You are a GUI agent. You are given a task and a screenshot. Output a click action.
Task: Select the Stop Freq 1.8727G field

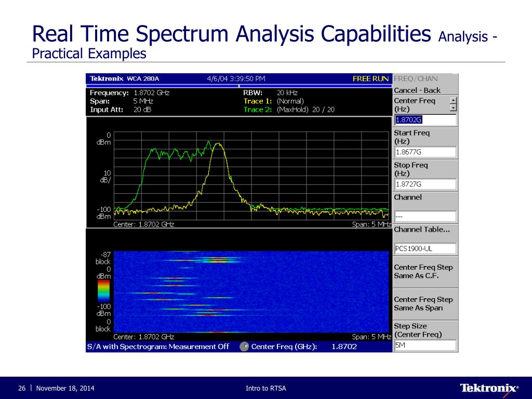tap(425, 184)
